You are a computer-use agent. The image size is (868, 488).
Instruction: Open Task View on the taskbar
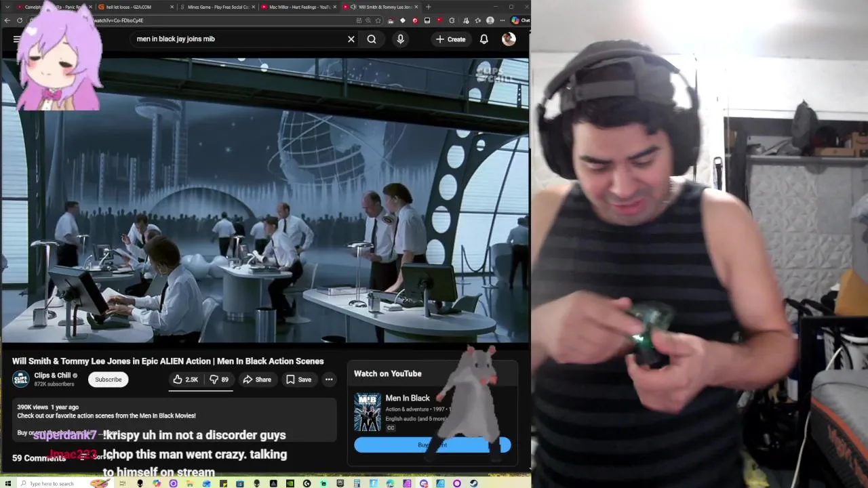[x=122, y=483]
